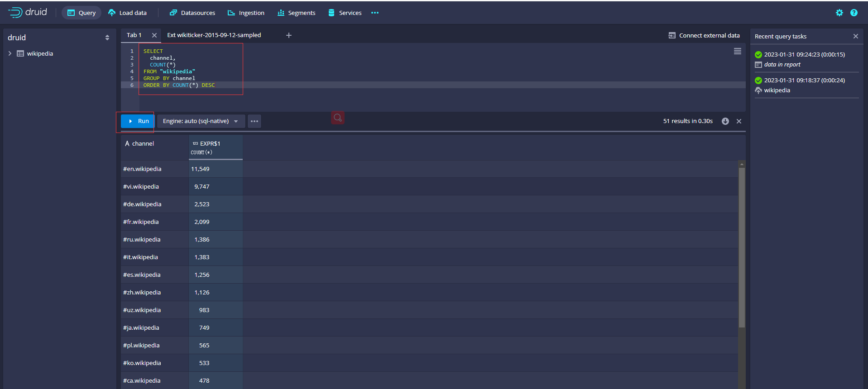Select the #it.wikipedia cell
Viewport: 868px width, 389px height.
click(x=154, y=257)
